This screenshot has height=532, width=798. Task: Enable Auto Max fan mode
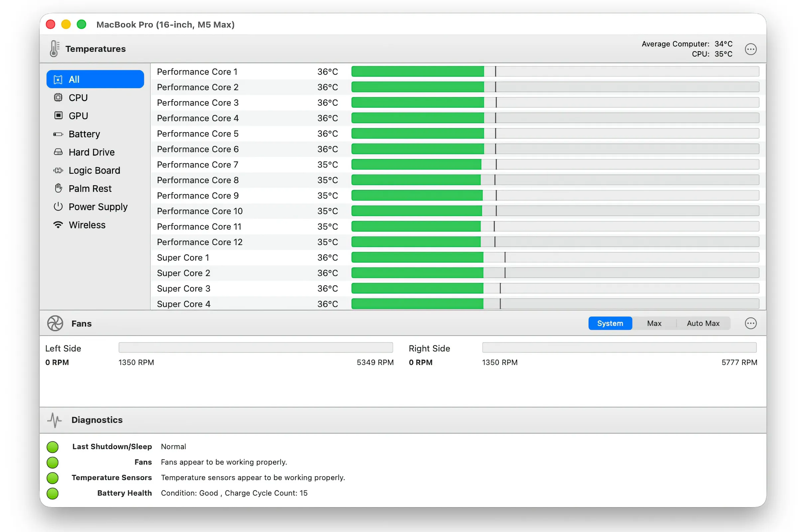pyautogui.click(x=703, y=323)
